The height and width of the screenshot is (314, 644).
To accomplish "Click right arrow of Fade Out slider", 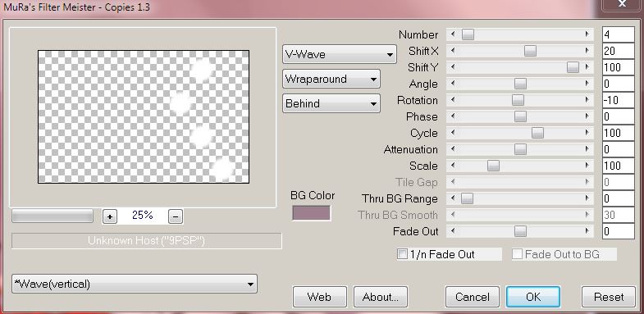I will [x=587, y=231].
